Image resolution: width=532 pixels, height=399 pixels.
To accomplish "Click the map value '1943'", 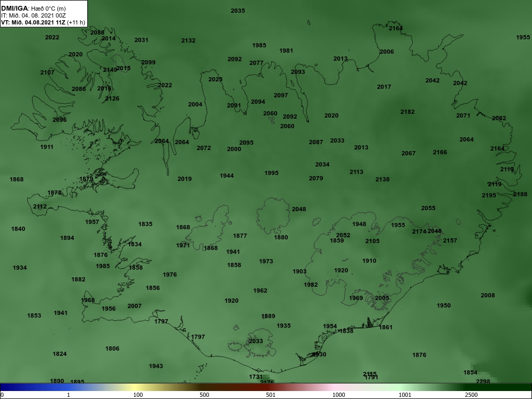I will point(156,366).
